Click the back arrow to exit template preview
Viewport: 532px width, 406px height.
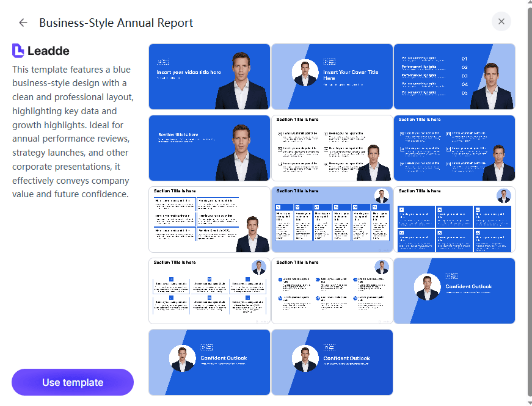[23, 23]
